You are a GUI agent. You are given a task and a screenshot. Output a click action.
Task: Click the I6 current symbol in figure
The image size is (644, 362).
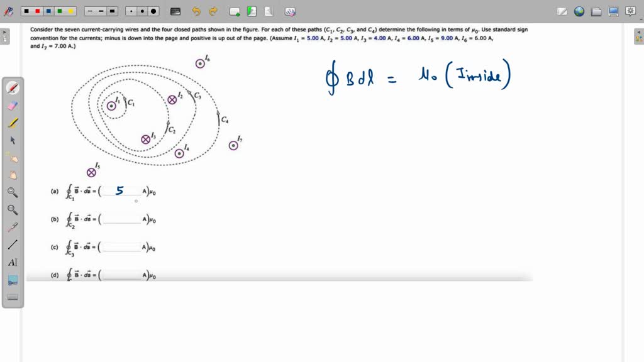pos(200,63)
